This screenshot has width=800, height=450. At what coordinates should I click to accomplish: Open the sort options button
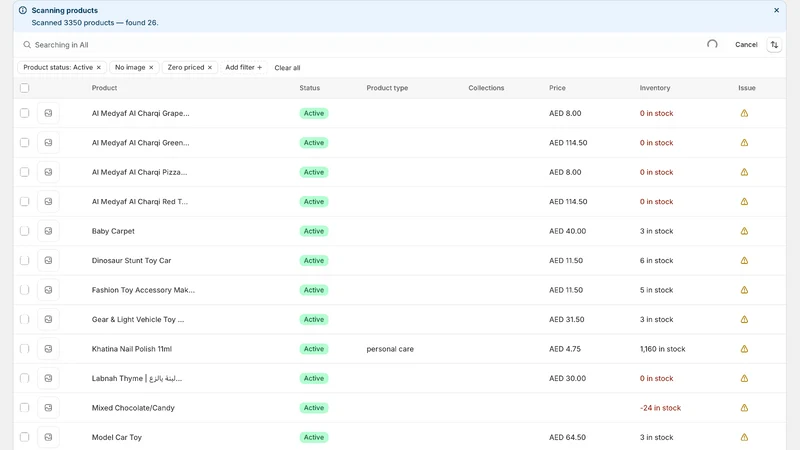point(774,45)
